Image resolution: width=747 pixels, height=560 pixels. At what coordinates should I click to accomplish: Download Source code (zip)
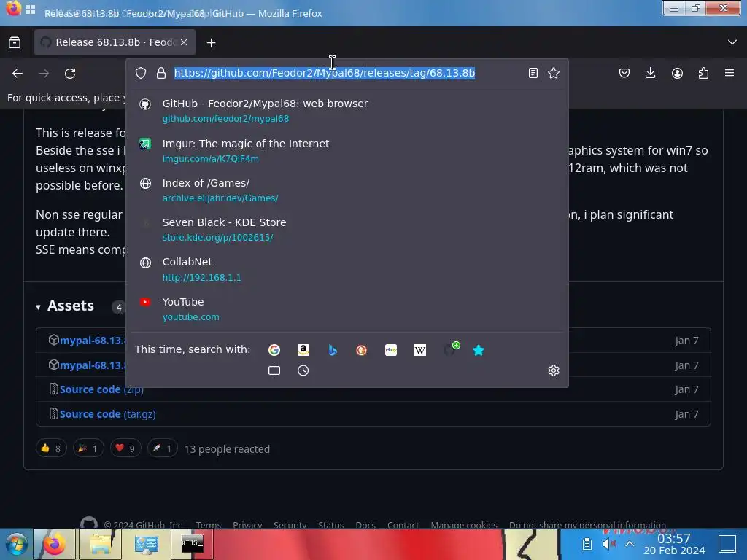[101, 389]
